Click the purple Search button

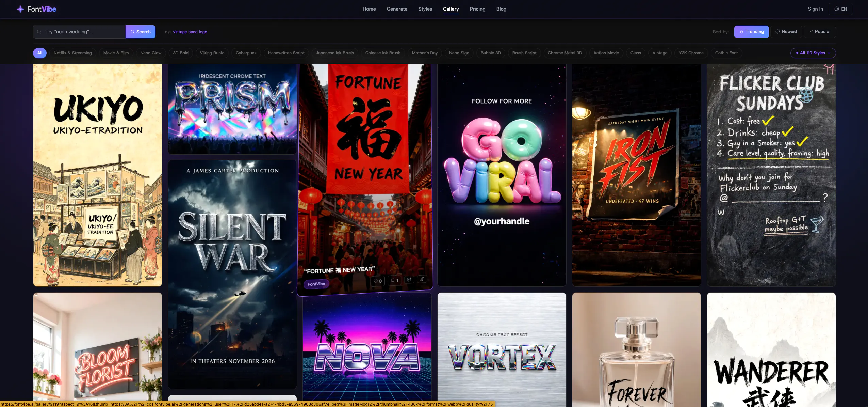pyautogui.click(x=141, y=32)
